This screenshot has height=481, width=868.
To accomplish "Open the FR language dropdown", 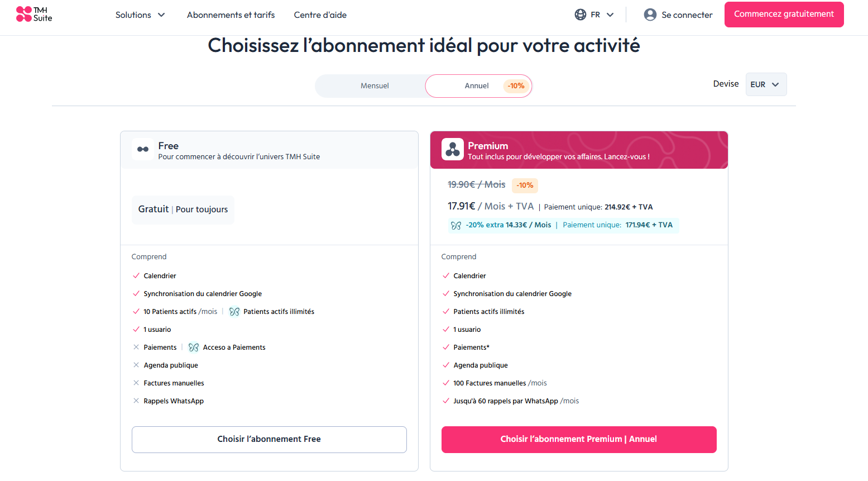I will click(594, 15).
